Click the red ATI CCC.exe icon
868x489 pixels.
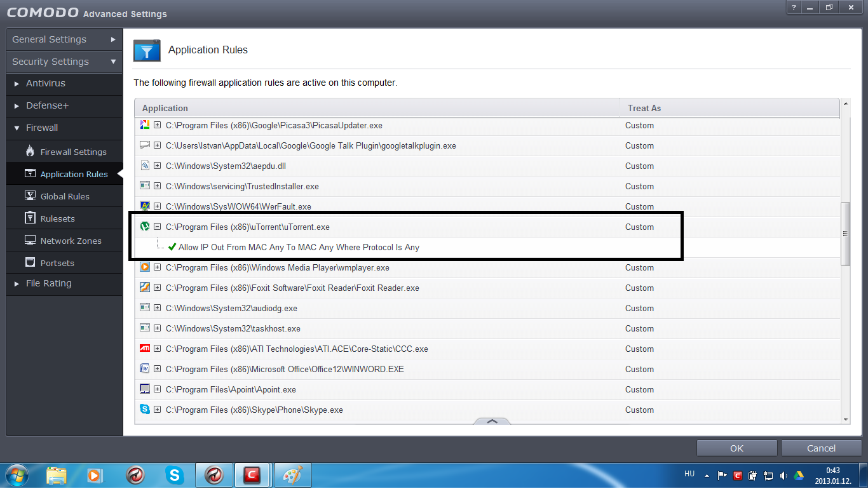click(x=145, y=349)
